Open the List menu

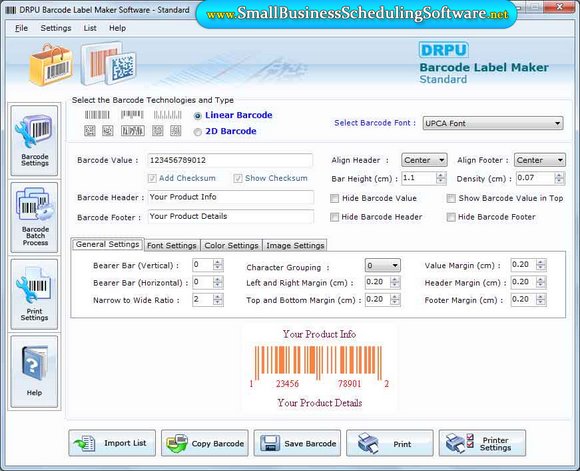[x=90, y=28]
